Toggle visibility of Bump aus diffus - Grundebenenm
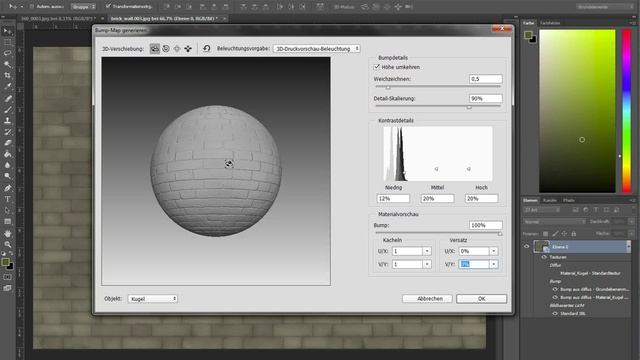640x360 pixels. (x=555, y=289)
